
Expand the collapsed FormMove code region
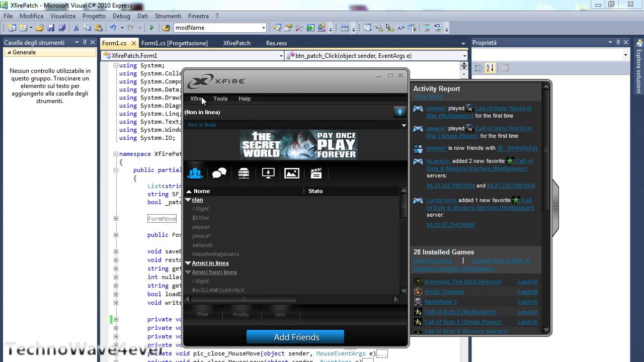116,219
